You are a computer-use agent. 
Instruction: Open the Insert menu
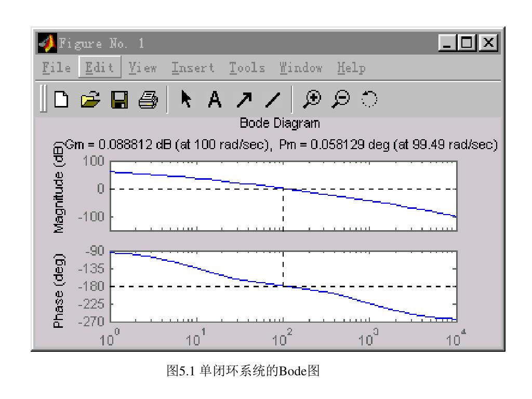(193, 68)
